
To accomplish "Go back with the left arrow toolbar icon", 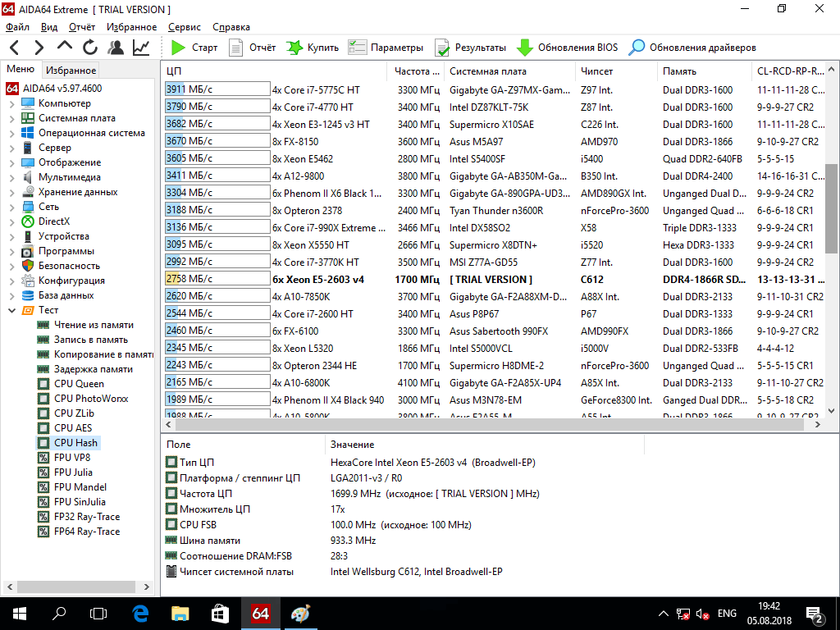I will click(15, 48).
